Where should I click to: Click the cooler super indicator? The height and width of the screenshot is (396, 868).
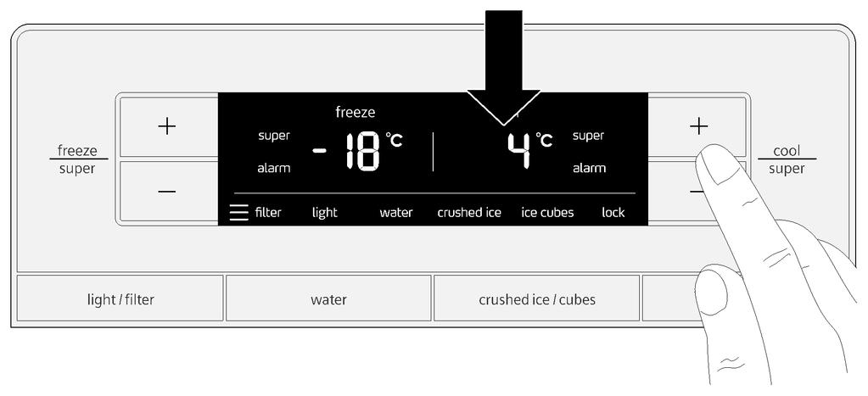[x=588, y=136]
